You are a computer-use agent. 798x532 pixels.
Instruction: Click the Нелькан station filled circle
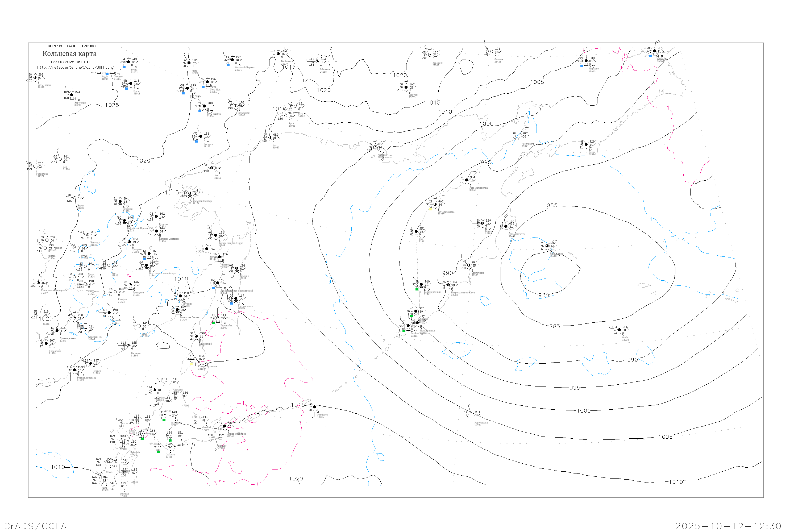[x=201, y=136]
